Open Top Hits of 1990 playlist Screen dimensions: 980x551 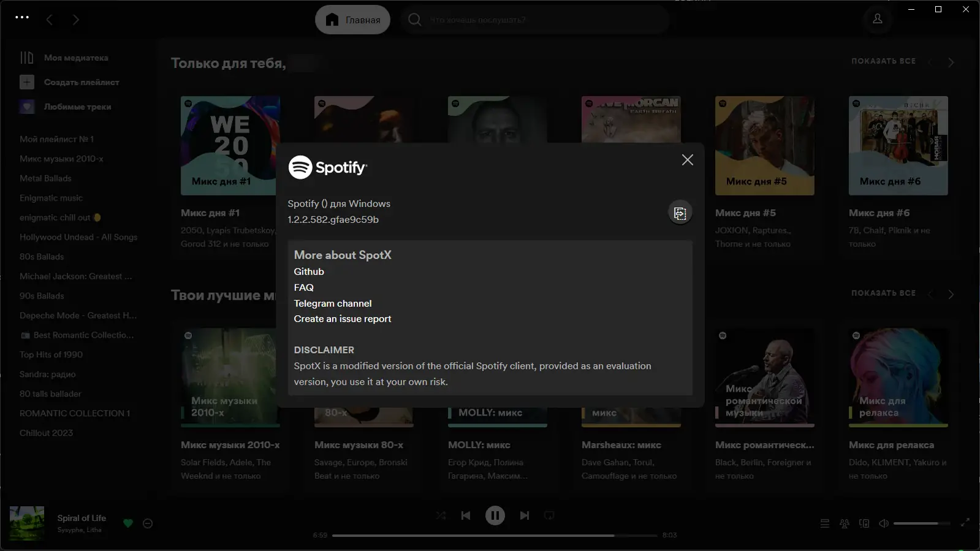[x=51, y=355]
